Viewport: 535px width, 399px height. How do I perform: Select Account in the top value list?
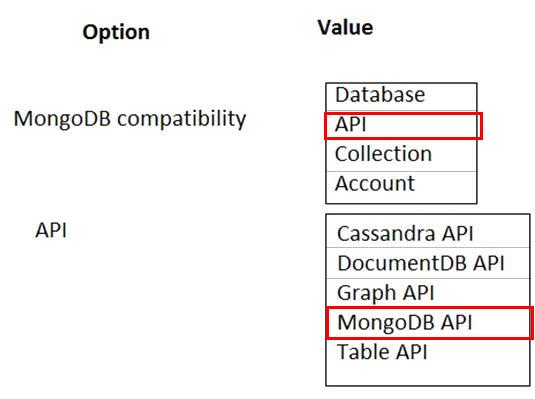[x=401, y=187]
